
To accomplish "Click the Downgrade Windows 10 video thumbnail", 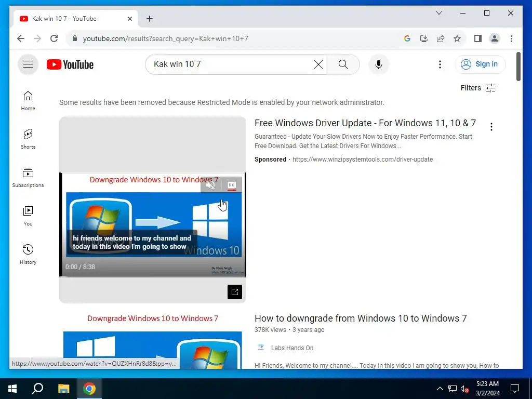I will (x=153, y=341).
